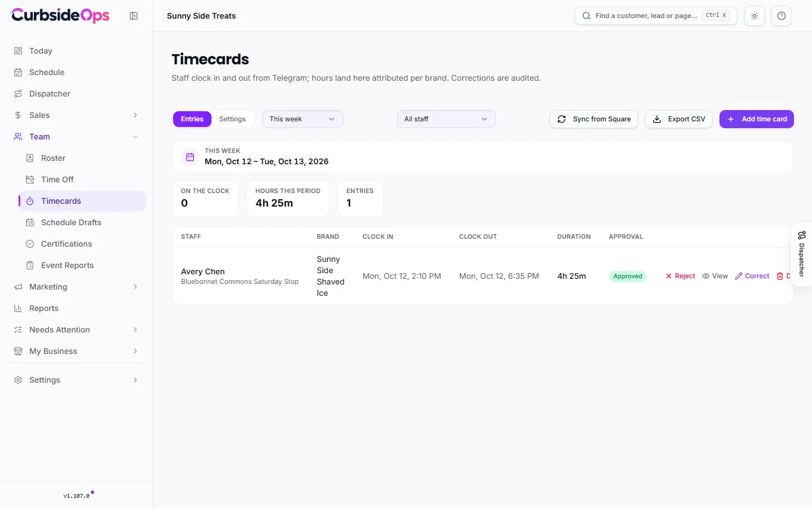Viewport: 812px width, 508px height.
Task: Expand Needs Attention section
Action: [76, 330]
